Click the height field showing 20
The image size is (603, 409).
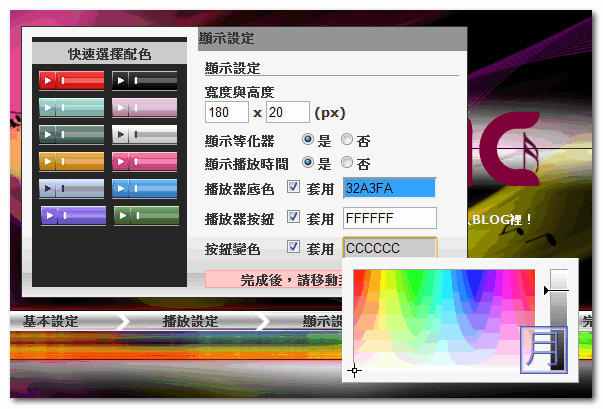tap(288, 112)
